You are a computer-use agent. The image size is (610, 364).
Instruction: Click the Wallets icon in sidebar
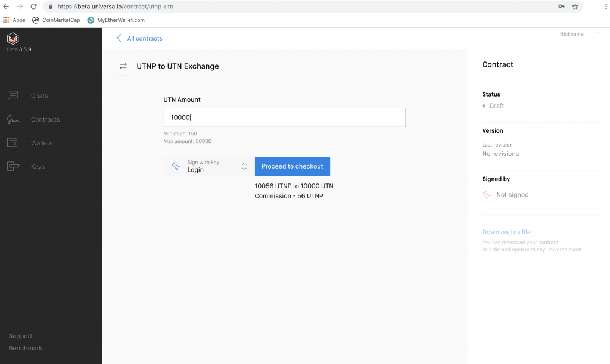click(13, 143)
